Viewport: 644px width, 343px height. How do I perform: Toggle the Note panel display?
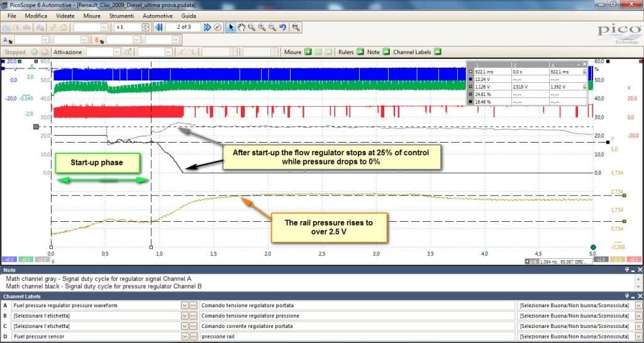(386, 52)
